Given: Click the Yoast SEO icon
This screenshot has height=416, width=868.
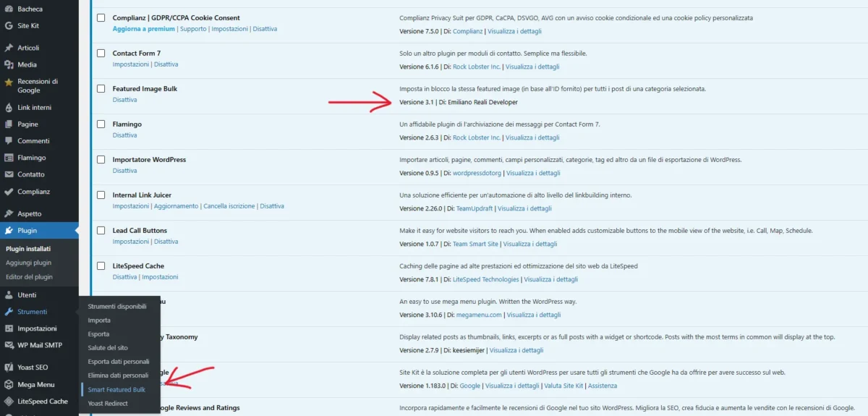Looking at the screenshot, I should pyautogui.click(x=9, y=368).
